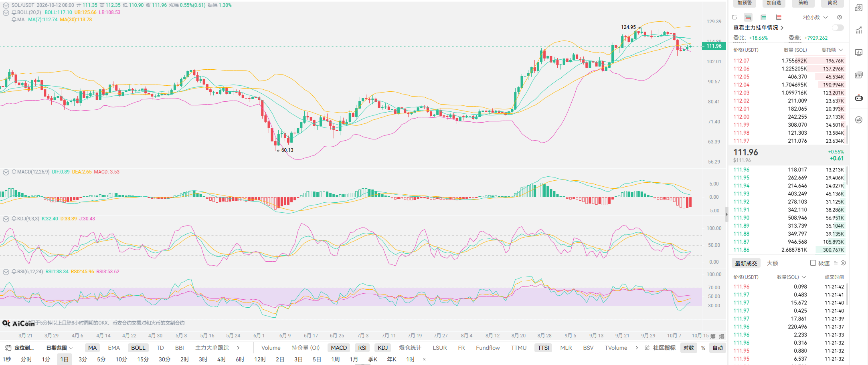The width and height of the screenshot is (868, 365).
Task: Click the pop-out order book icon
Action: 734,17
